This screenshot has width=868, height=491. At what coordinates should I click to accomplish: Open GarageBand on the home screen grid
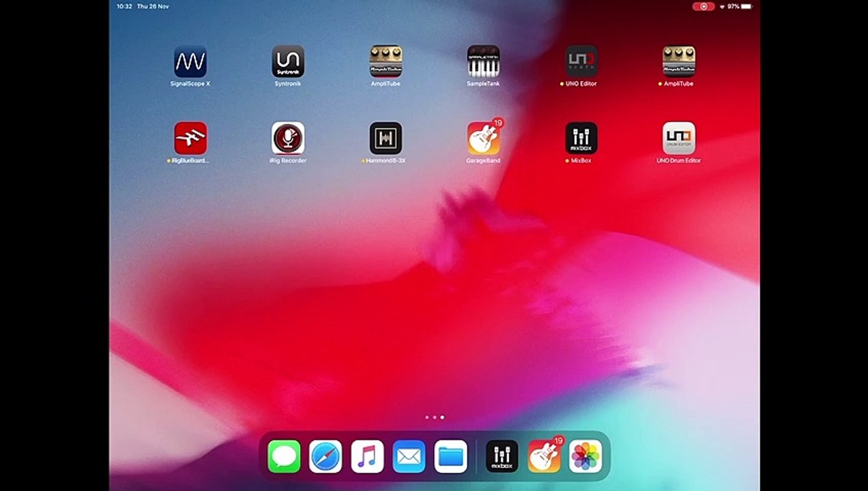pyautogui.click(x=483, y=138)
